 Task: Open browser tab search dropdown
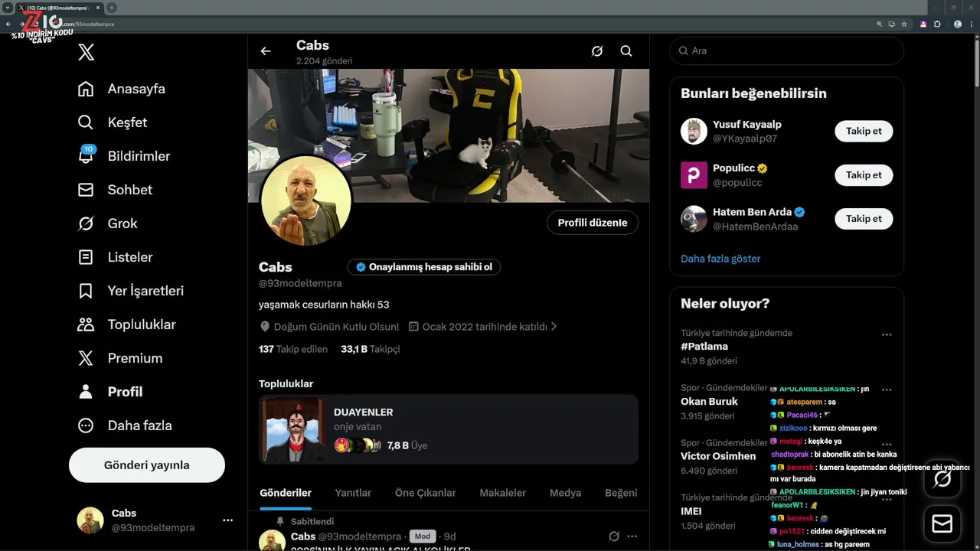[7, 8]
